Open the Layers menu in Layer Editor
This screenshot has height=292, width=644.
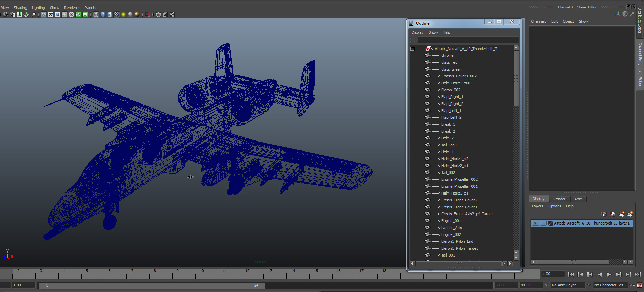pos(537,206)
